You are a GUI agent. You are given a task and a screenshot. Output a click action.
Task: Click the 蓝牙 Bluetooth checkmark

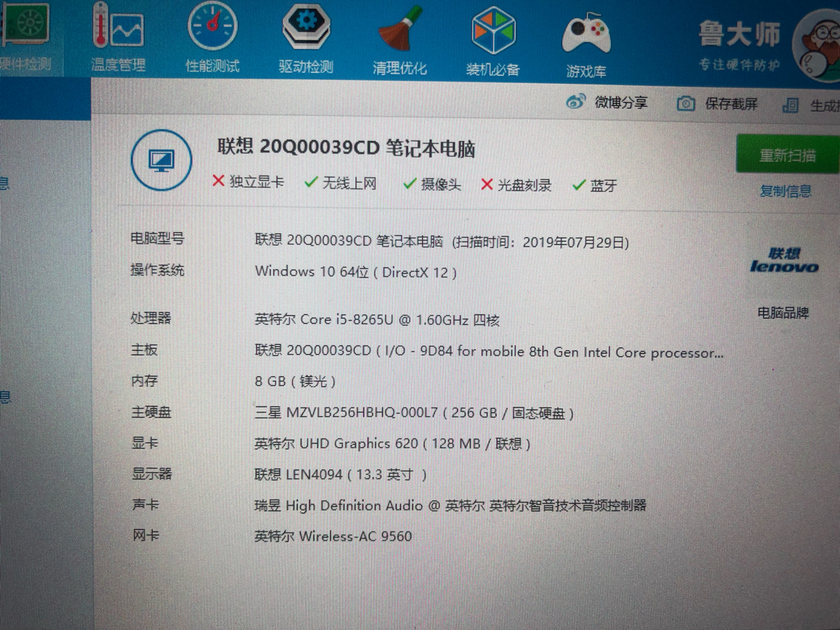click(x=578, y=185)
